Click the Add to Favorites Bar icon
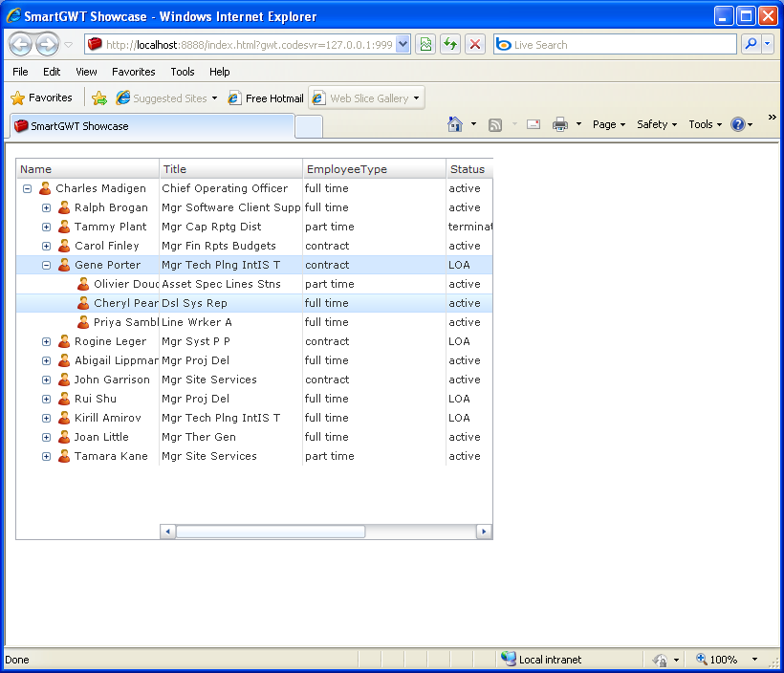The height and width of the screenshot is (673, 784). [99, 98]
